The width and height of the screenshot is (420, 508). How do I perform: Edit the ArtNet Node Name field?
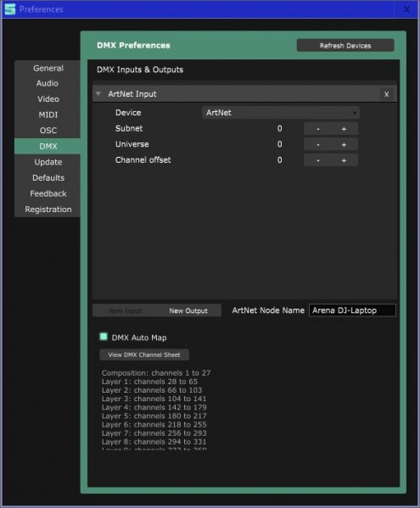[x=352, y=310]
